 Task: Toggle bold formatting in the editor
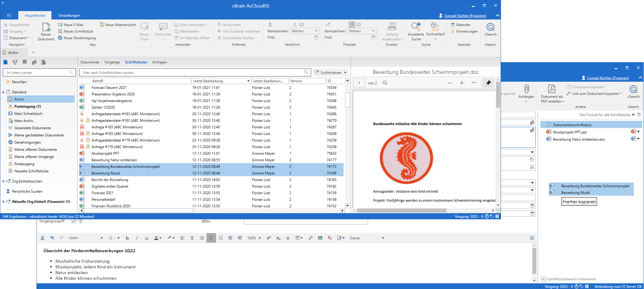pos(127,238)
